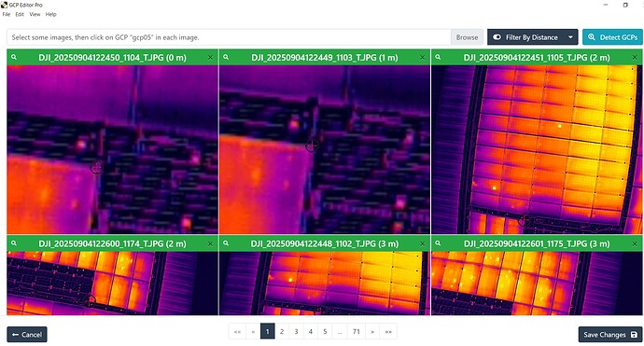The width and height of the screenshot is (644, 346).
Task: Go to the next page arrow
Action: (372, 331)
